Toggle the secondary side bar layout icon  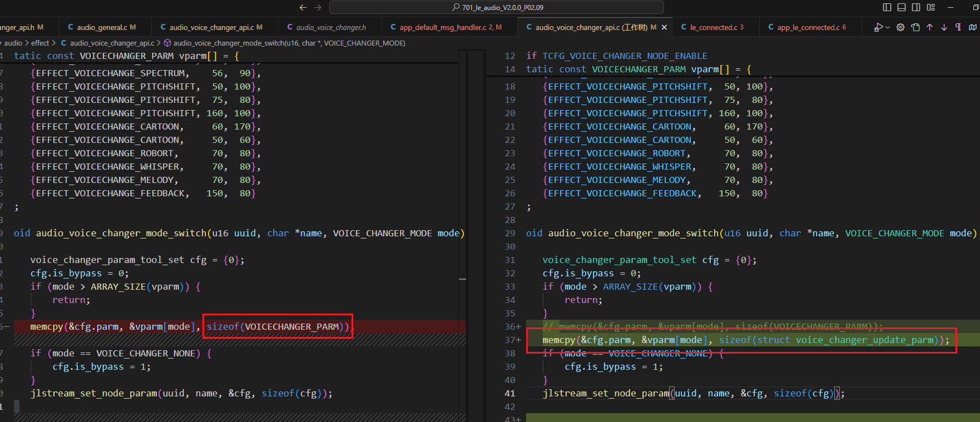916,7
